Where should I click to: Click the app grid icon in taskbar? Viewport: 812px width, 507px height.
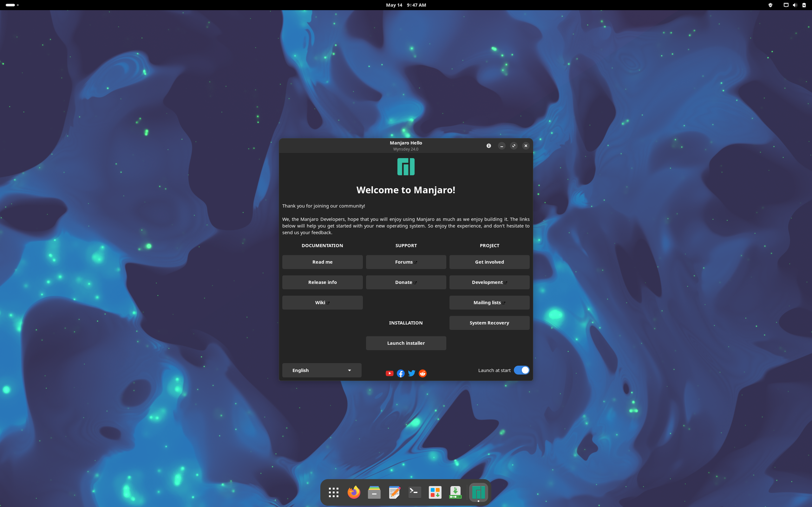click(x=333, y=492)
